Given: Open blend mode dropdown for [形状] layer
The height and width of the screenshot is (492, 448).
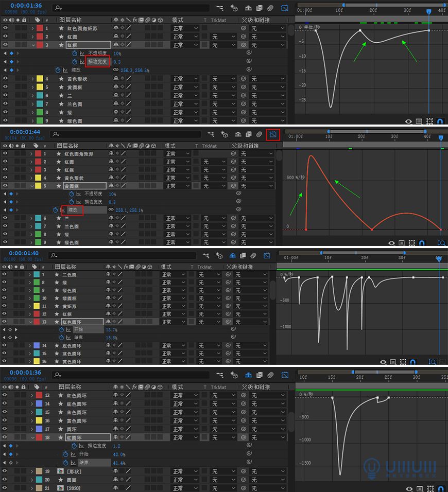Looking at the screenshot, I should [x=184, y=471].
